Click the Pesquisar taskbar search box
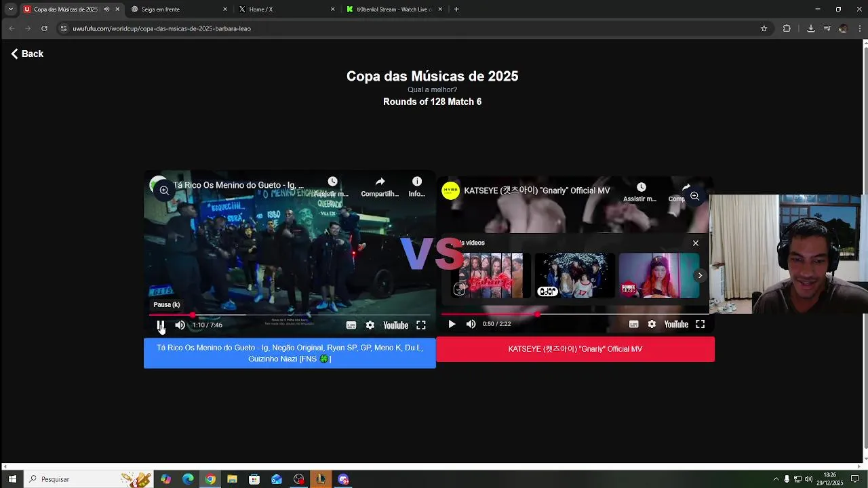The height and width of the screenshot is (488, 868). 88,479
